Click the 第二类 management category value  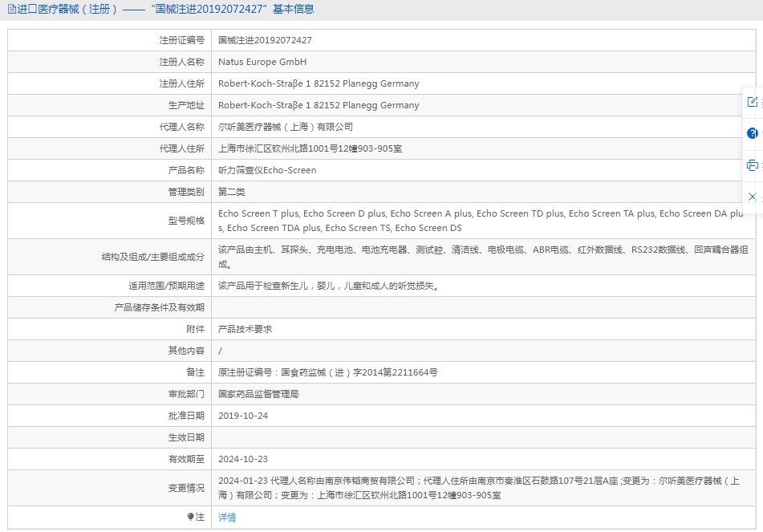(x=232, y=192)
